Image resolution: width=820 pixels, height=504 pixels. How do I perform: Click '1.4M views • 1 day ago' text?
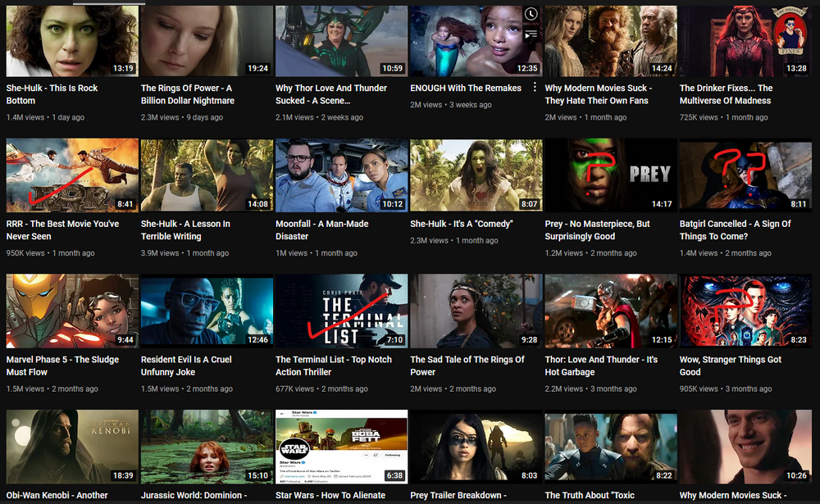tap(45, 118)
